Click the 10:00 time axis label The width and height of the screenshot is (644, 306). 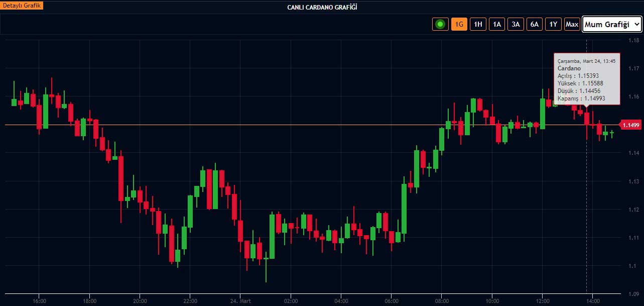click(x=492, y=301)
